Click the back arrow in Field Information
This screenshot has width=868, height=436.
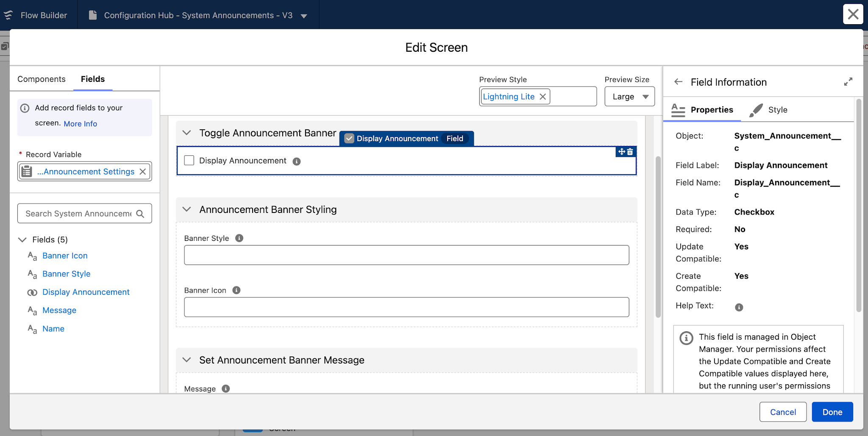679,82
